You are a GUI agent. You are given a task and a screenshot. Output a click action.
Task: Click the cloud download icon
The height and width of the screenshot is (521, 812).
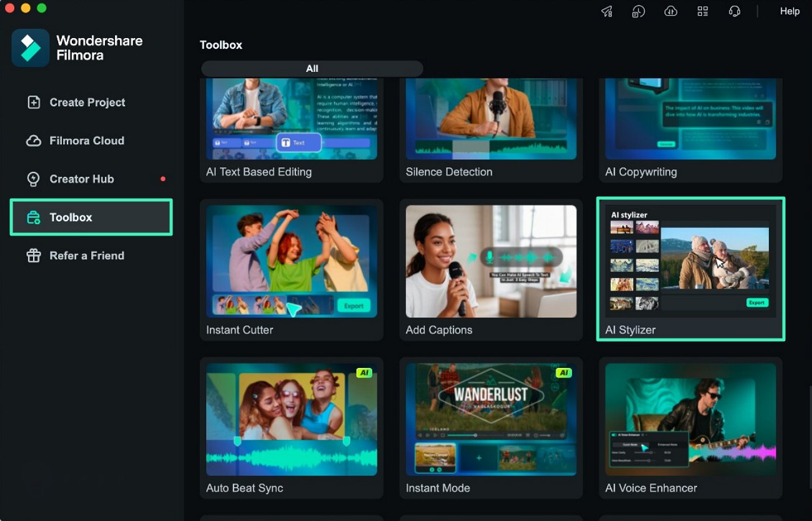(x=671, y=11)
